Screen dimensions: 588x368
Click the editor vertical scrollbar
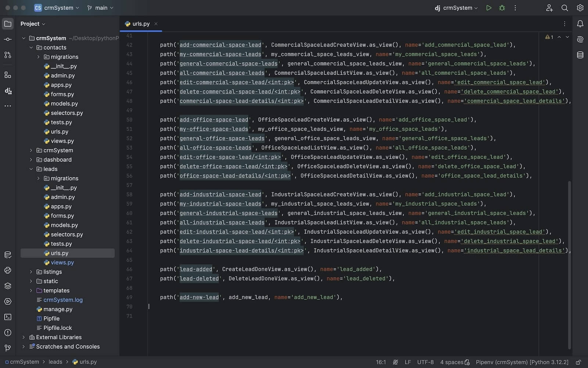[569, 265]
